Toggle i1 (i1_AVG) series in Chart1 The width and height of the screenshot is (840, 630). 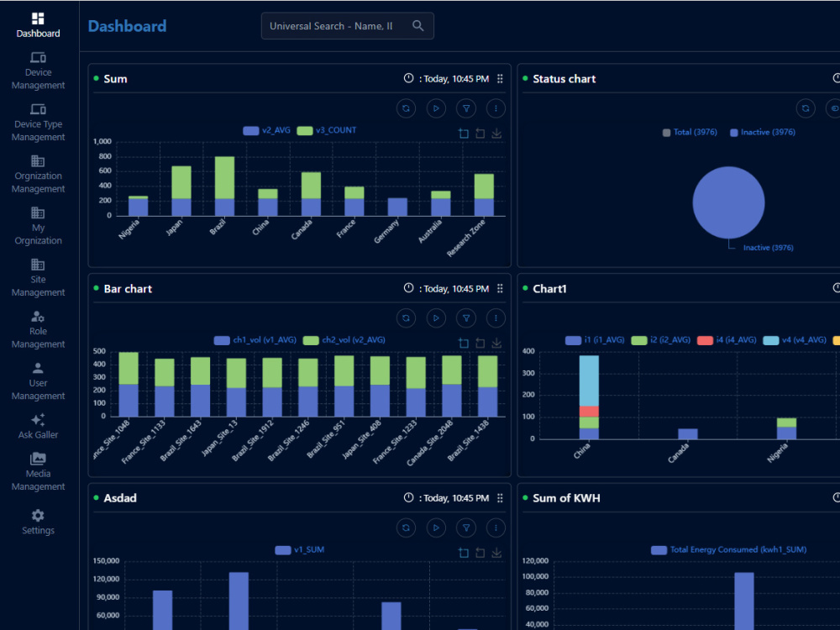596,340
